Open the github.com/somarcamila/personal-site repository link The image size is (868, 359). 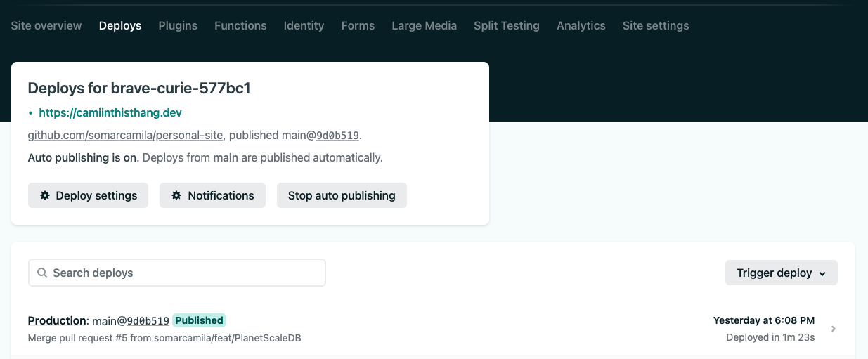125,135
